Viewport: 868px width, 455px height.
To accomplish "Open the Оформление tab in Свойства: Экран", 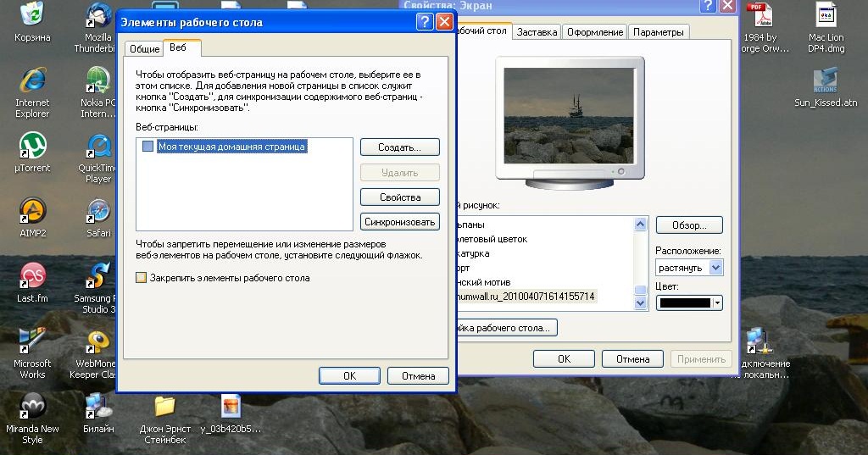I will click(x=595, y=32).
